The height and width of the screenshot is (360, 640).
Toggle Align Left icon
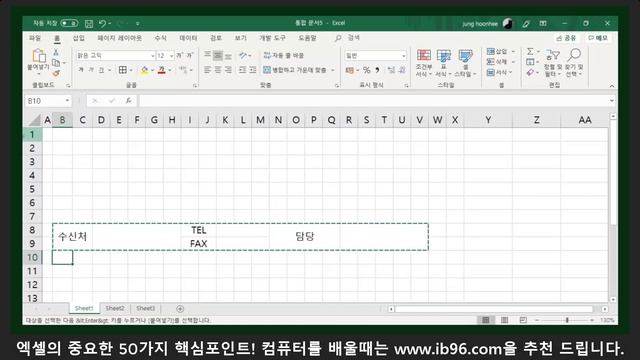pyautogui.click(x=207, y=70)
